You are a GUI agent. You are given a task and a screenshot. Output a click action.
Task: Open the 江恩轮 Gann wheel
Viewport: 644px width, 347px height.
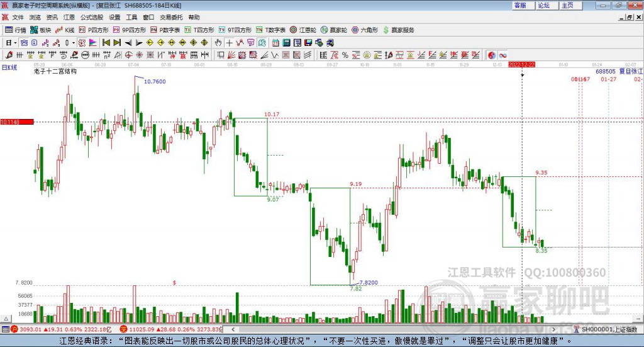point(303,30)
